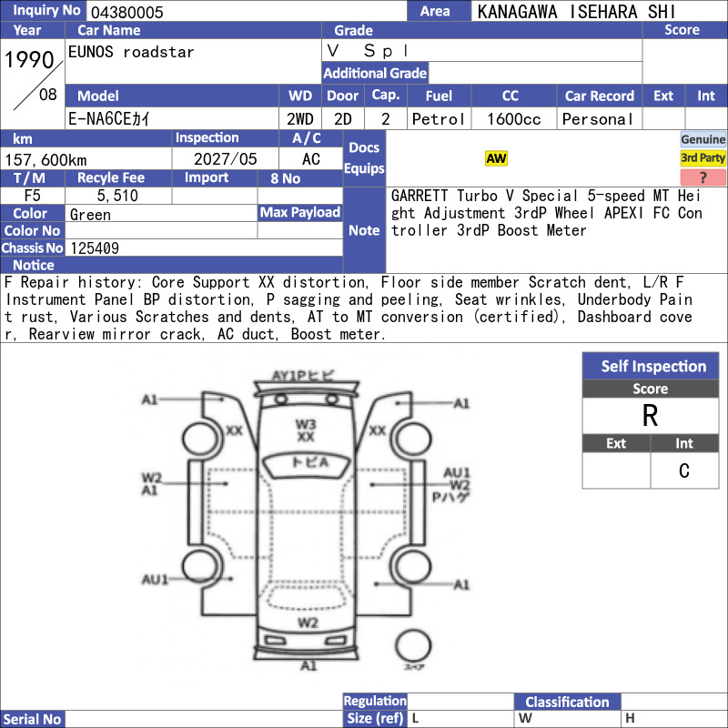The height and width of the screenshot is (728, 728).
Task: Click mileage value 157,600km
Action: tap(45, 160)
